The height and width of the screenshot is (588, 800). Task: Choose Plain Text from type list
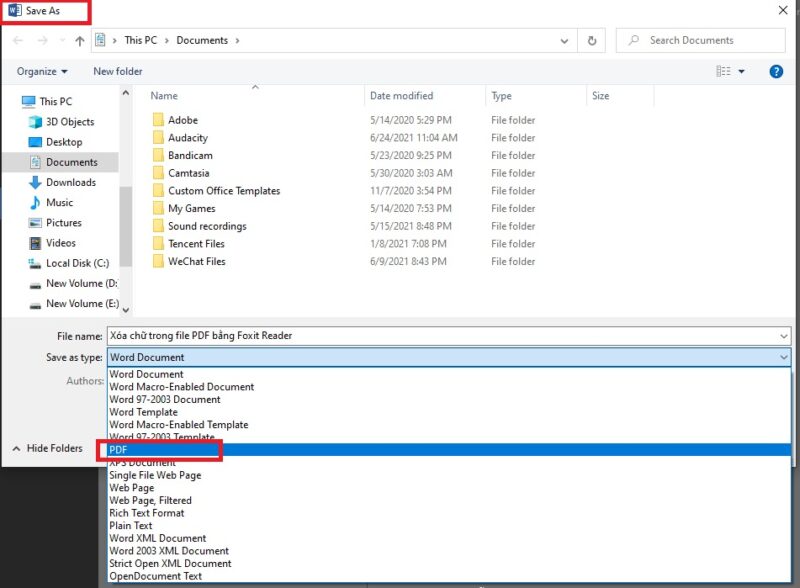449,526
